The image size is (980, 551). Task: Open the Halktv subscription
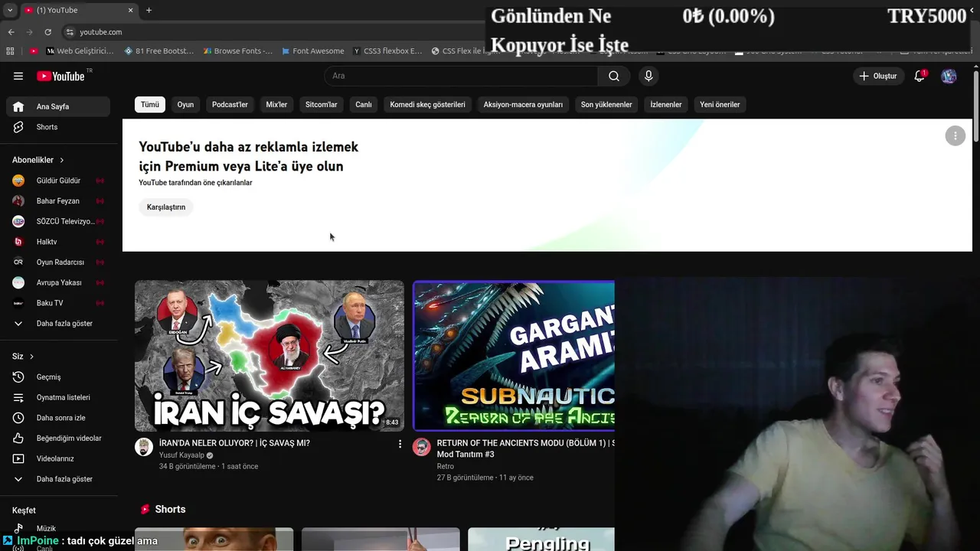point(58,242)
